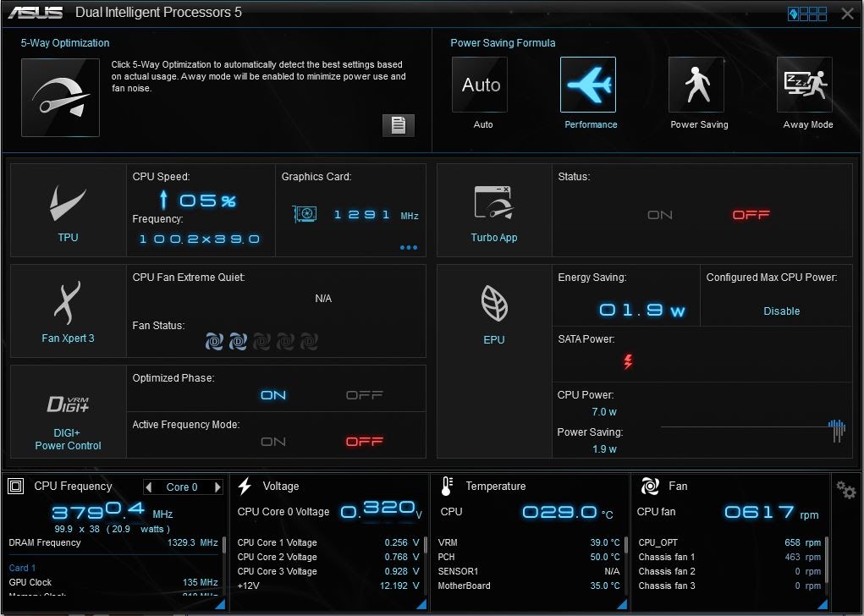Expand Voltage panel corner triangle
This screenshot has width=864, height=616.
pos(421,604)
